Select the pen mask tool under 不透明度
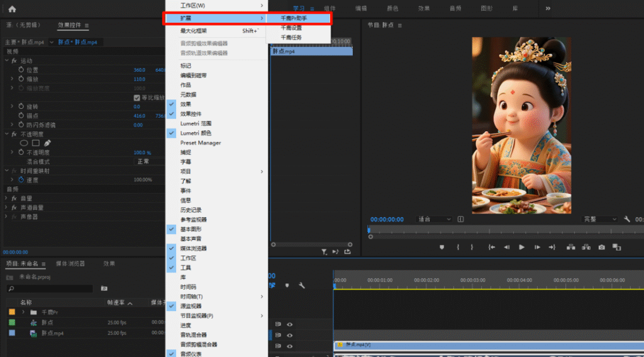Viewport: 644px width, 357px height. [47, 143]
